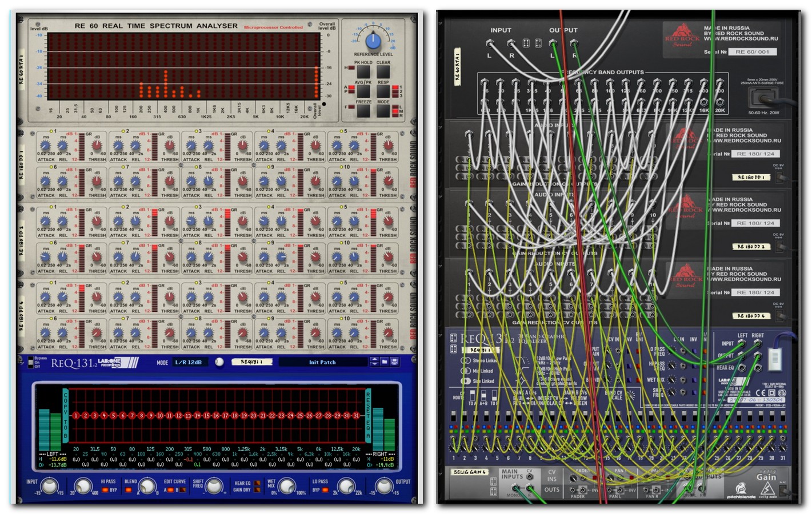
Task: Click the RE 60 serial number label RE 60/001
Action: coord(752,52)
